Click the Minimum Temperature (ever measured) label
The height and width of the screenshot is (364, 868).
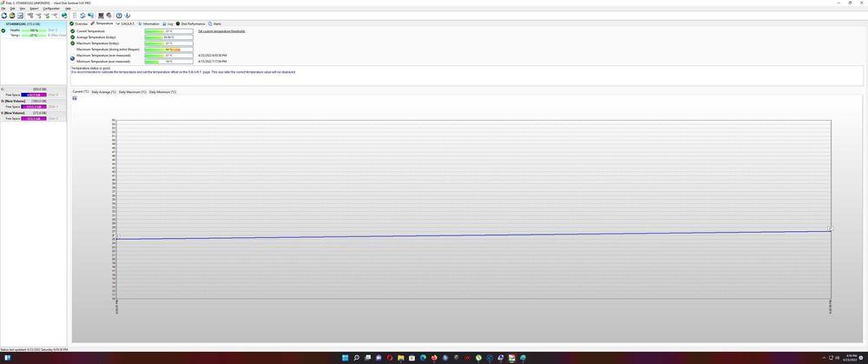(x=103, y=62)
